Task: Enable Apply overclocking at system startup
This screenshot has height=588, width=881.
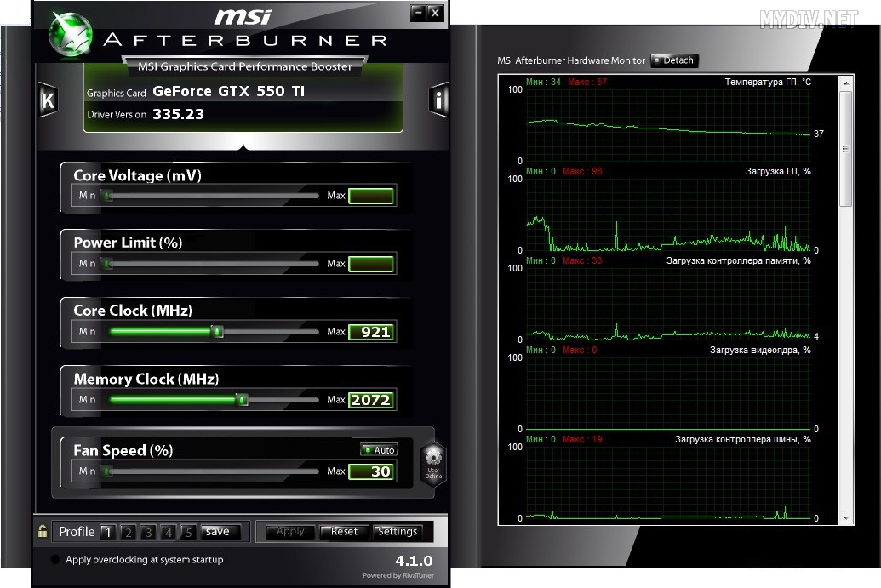Action: point(55,559)
